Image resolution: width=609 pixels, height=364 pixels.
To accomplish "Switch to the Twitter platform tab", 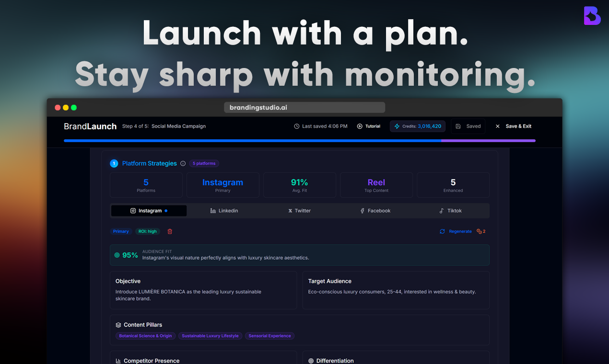I will tap(300, 211).
